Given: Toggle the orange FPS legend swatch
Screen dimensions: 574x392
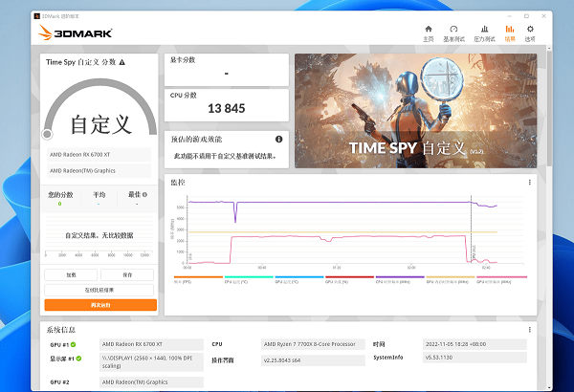Looking at the screenshot, I should pos(198,277).
